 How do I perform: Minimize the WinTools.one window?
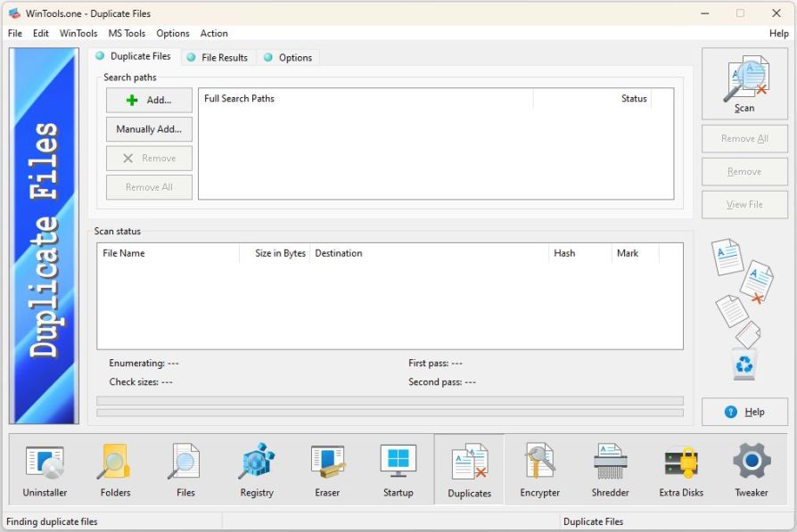pyautogui.click(x=705, y=13)
